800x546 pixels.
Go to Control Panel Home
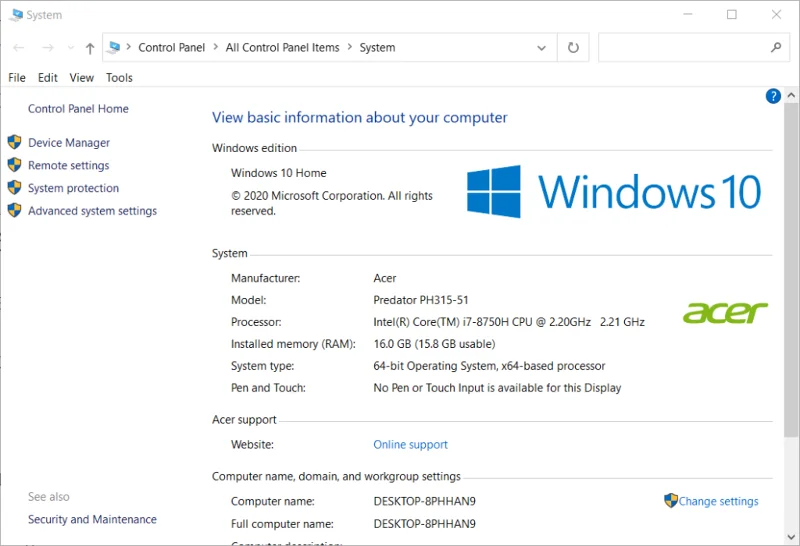[78, 109]
